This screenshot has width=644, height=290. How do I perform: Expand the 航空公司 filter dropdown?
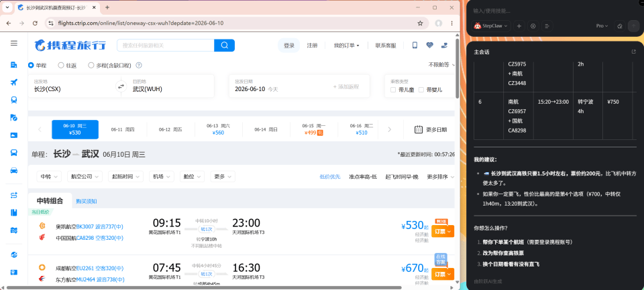85,176
